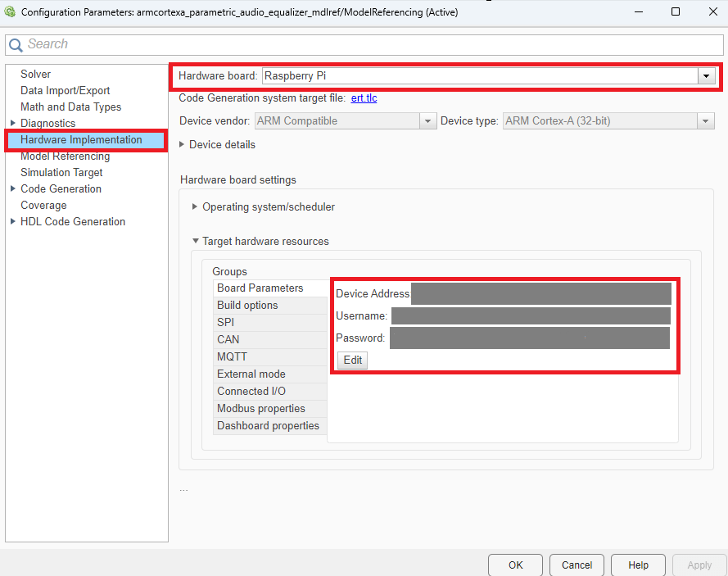Select Simulation Target in the sidebar
Screen dimensions: 728x576
click(61, 172)
